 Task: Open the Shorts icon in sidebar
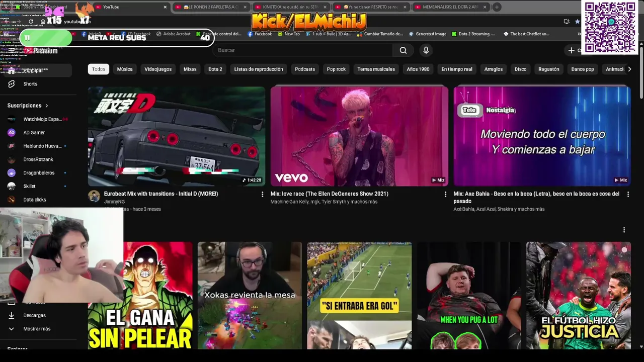(11, 84)
